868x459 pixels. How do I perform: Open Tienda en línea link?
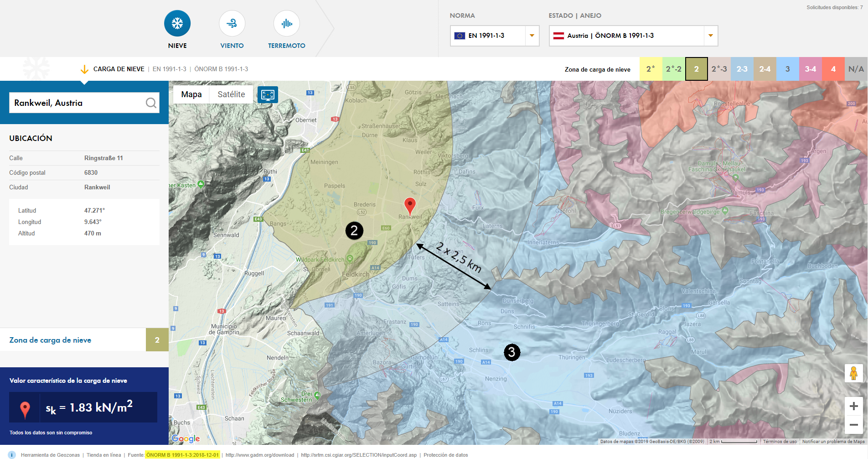104,455
